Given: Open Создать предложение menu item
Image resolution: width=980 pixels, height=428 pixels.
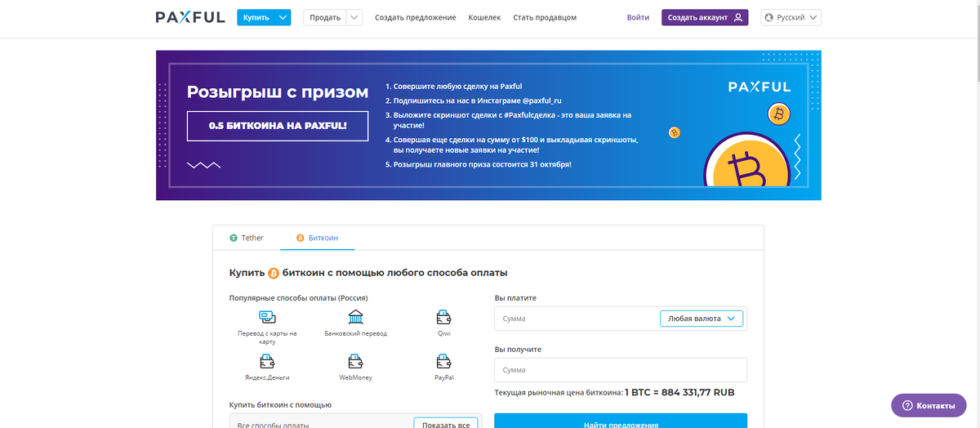Looking at the screenshot, I should 416,17.
